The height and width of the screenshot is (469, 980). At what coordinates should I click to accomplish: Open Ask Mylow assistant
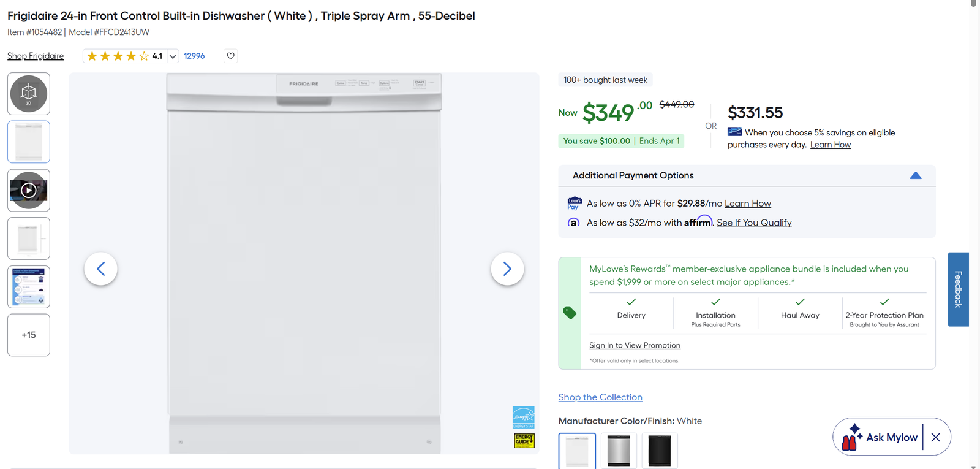point(880,437)
